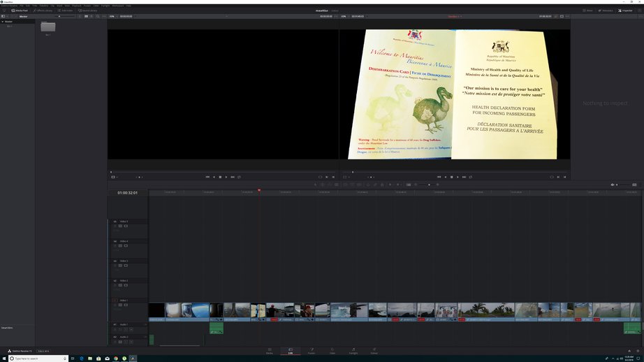
Task: Switch to the Deliver page
Action: tap(374, 351)
